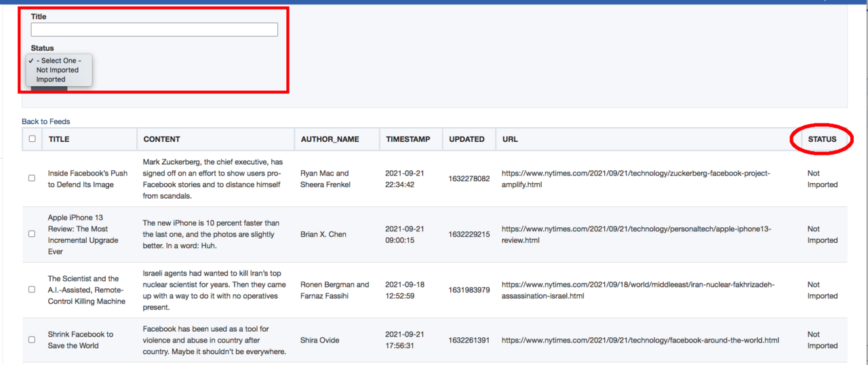Tick the Apple iPhone 13 Review checkbox
This screenshot has height=365, width=868.
click(x=32, y=234)
